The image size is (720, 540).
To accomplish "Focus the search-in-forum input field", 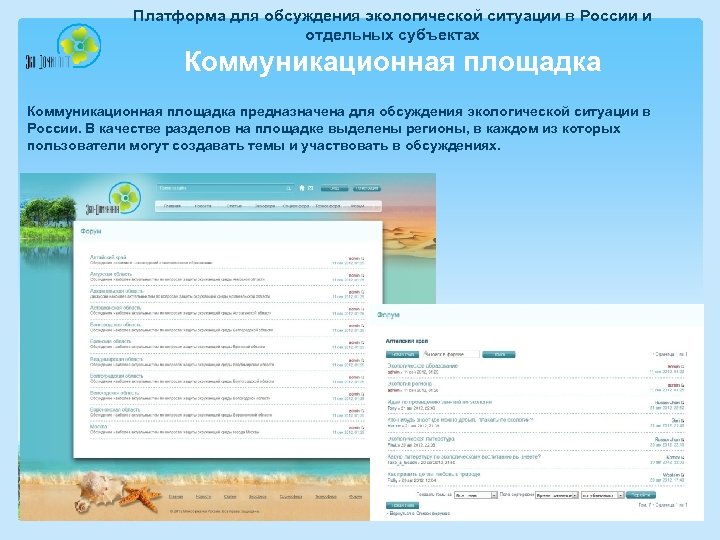I will (451, 354).
